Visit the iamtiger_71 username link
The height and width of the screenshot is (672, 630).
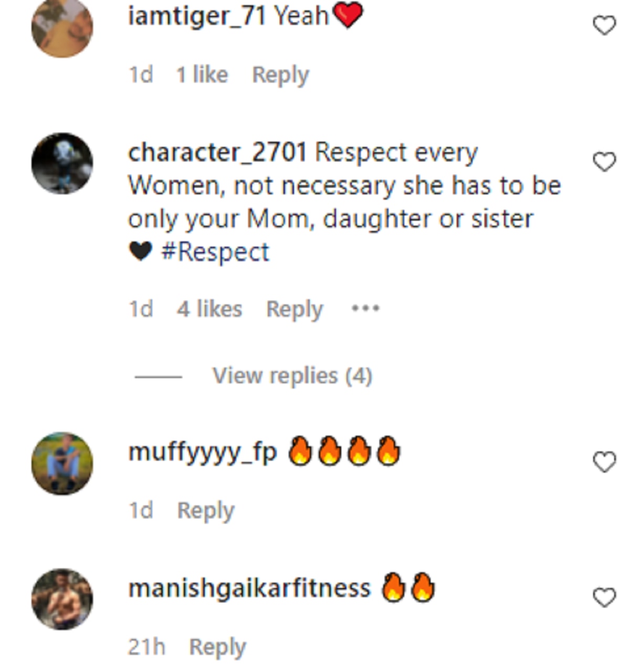click(x=197, y=16)
